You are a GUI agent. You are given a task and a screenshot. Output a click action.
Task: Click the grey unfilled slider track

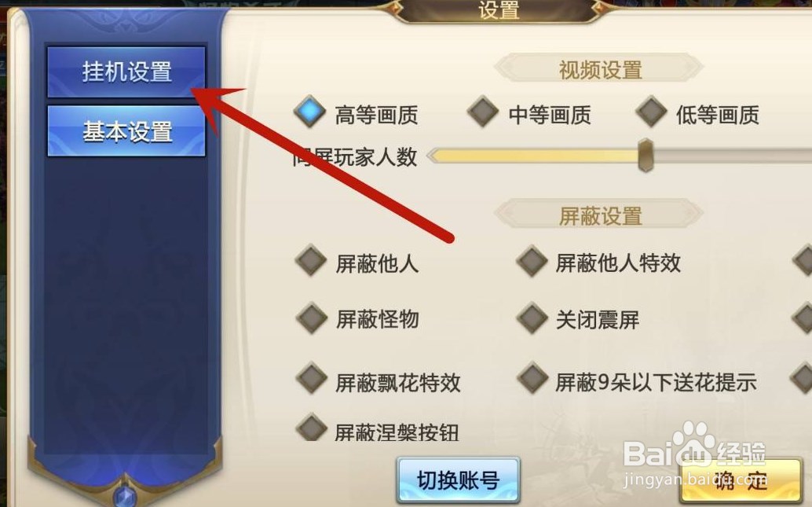pos(732,156)
